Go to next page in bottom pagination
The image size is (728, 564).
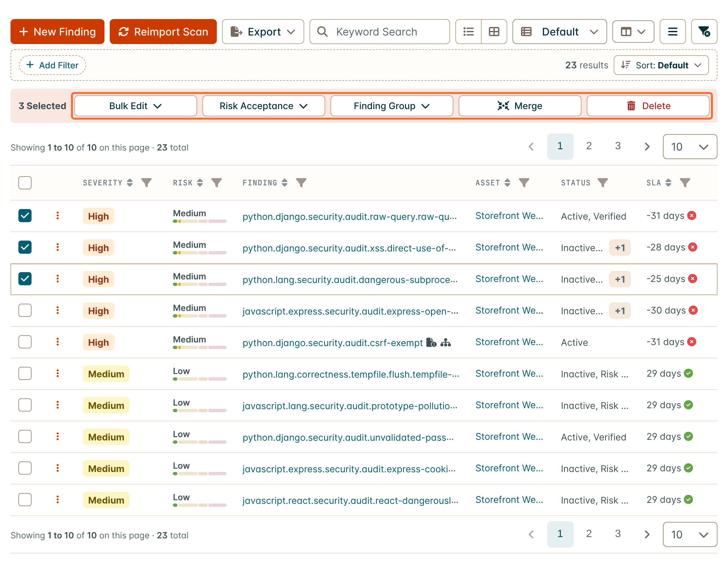pos(647,534)
